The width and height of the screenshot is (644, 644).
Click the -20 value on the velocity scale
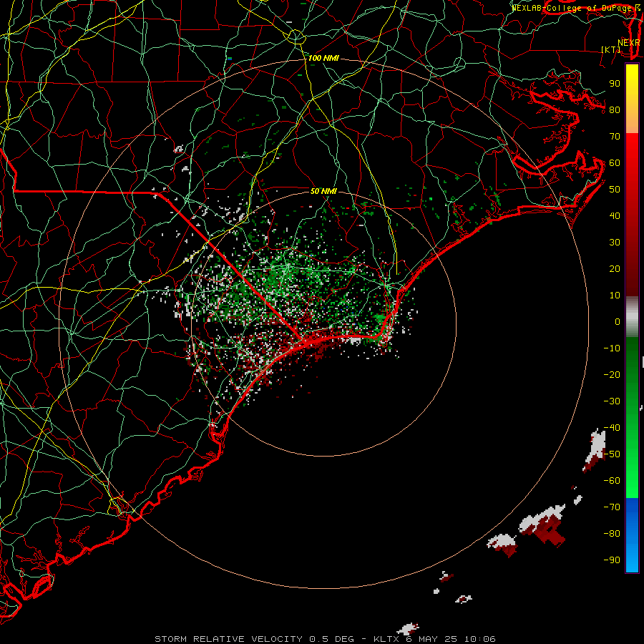[x=612, y=375]
